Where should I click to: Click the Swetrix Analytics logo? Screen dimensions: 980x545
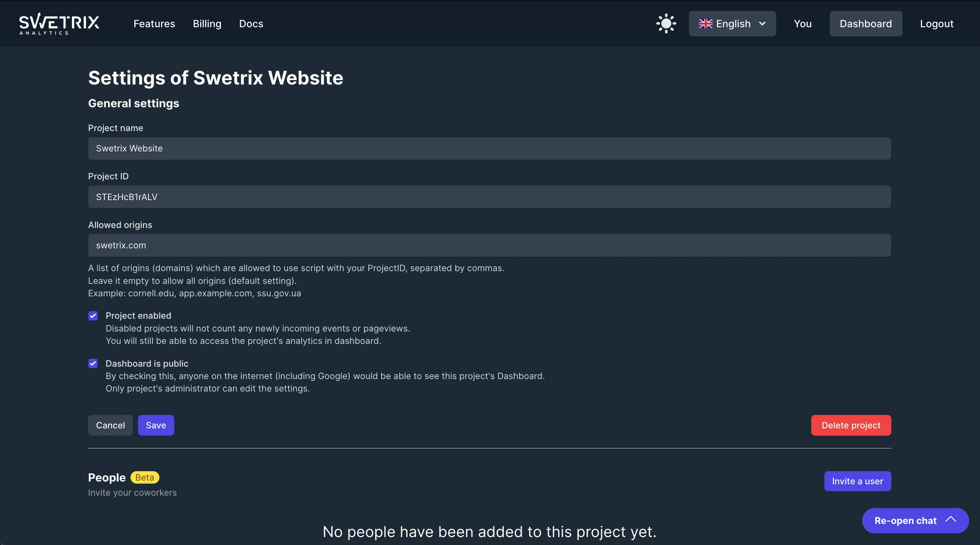click(x=59, y=23)
